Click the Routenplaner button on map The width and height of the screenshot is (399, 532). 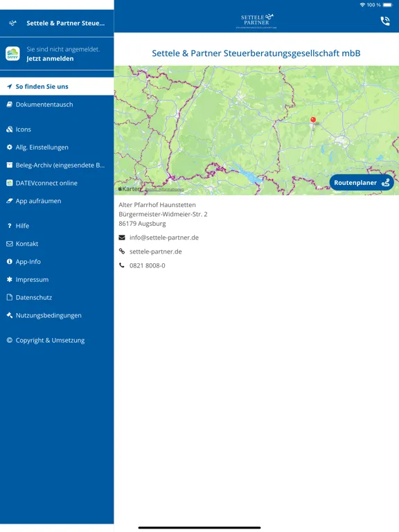point(362,183)
